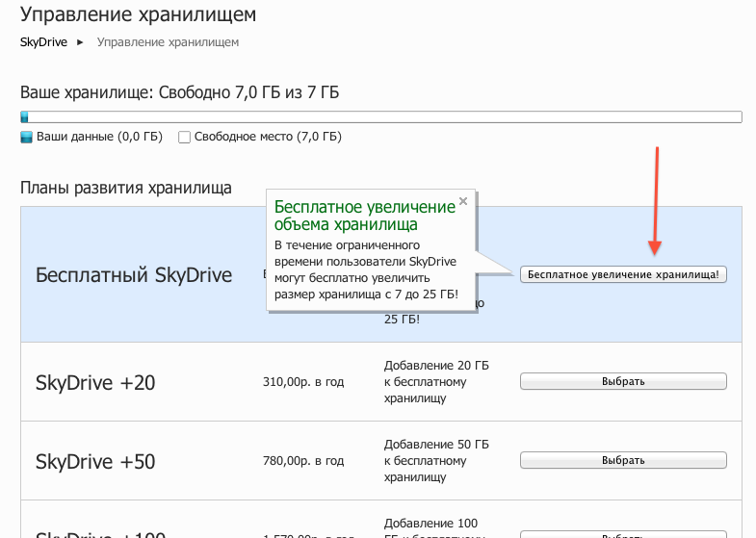Click the 'Свободное место (7,0 ГБ)' label

click(x=268, y=137)
